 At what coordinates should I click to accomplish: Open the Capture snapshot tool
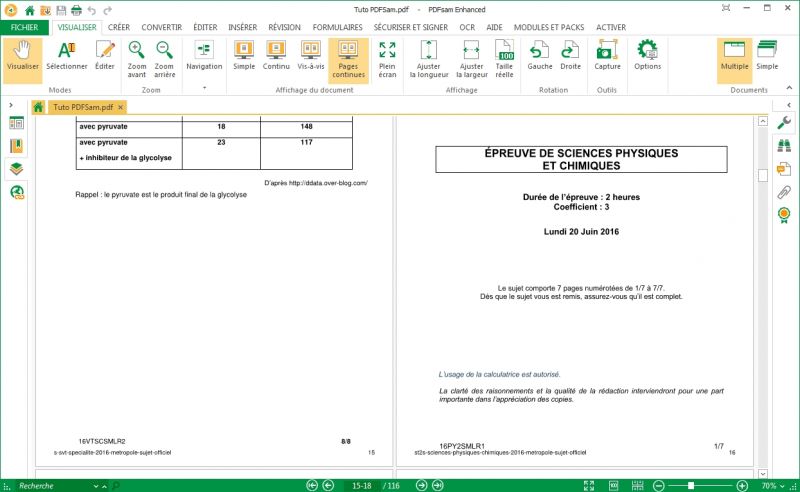pyautogui.click(x=607, y=56)
